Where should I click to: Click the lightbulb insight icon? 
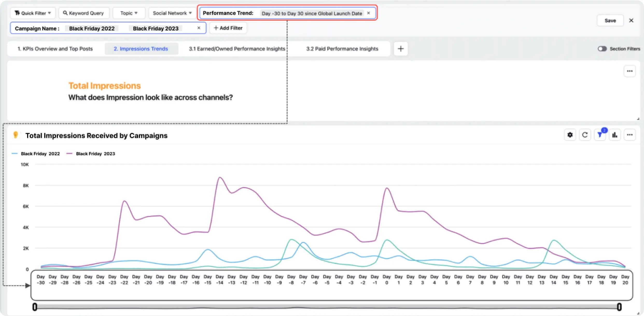(16, 135)
